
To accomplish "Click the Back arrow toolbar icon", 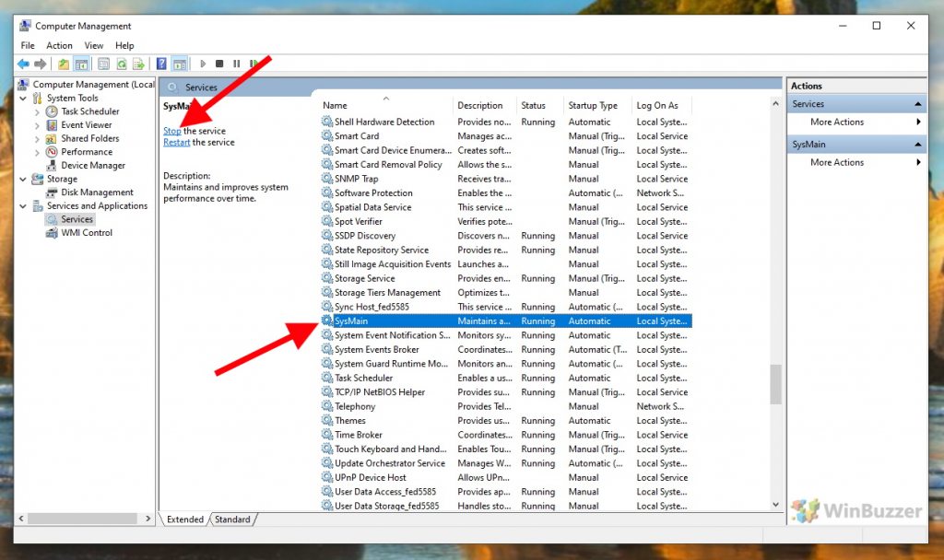I will (x=23, y=64).
